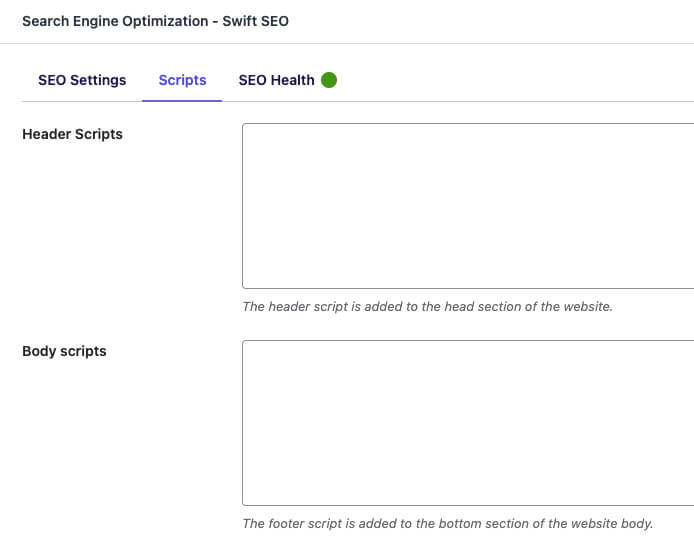Click the Header Scripts field label
The image size is (694, 545).
tap(72, 134)
